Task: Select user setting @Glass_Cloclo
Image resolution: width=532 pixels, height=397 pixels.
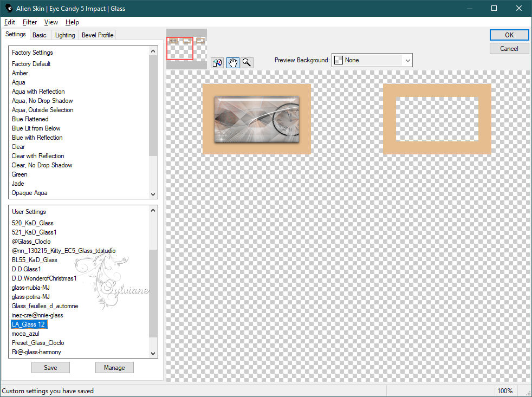Action: click(31, 241)
